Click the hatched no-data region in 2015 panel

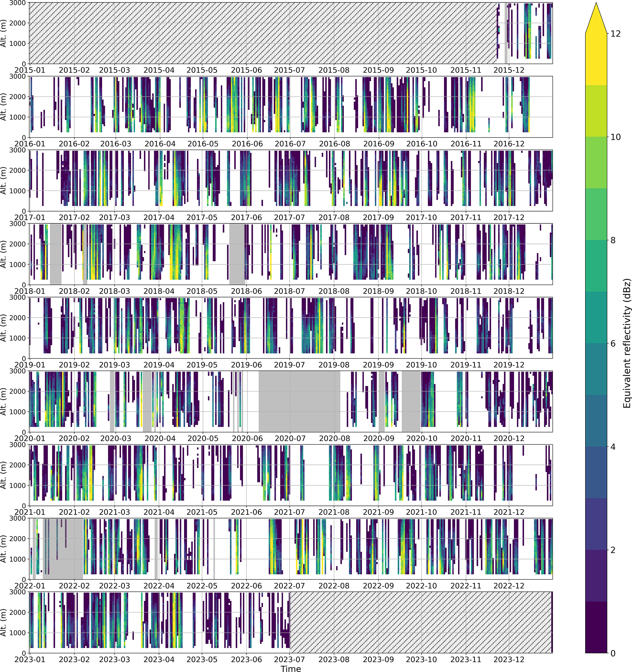264,33
